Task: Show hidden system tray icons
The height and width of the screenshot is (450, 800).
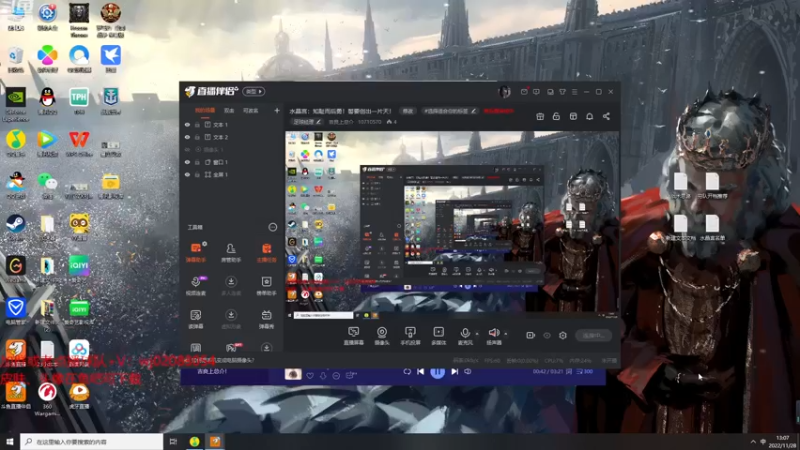Action: (x=753, y=441)
